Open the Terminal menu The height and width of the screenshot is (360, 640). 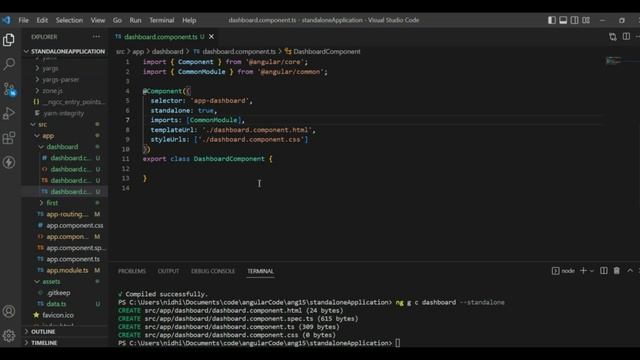click(162, 20)
